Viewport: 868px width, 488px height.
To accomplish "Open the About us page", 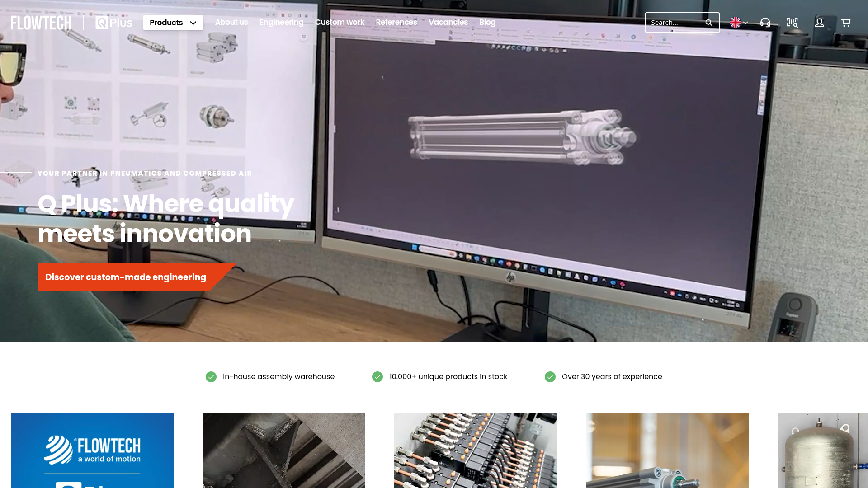I will click(231, 22).
